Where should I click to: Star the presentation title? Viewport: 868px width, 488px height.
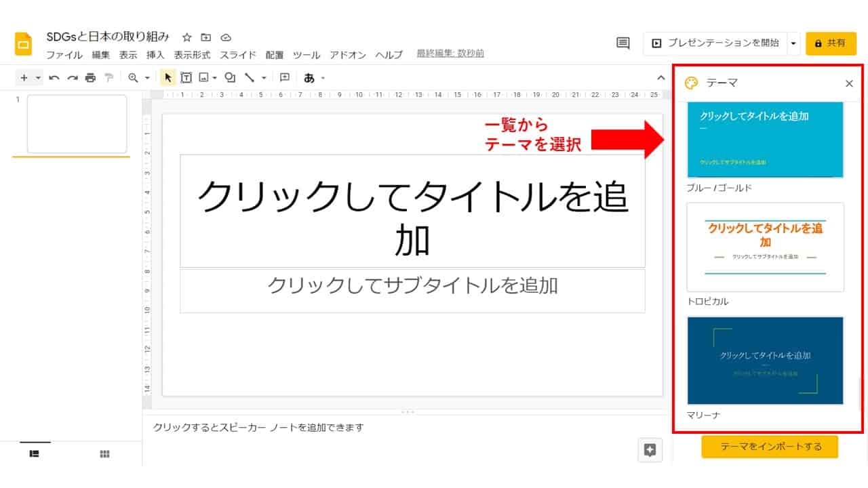pos(187,37)
